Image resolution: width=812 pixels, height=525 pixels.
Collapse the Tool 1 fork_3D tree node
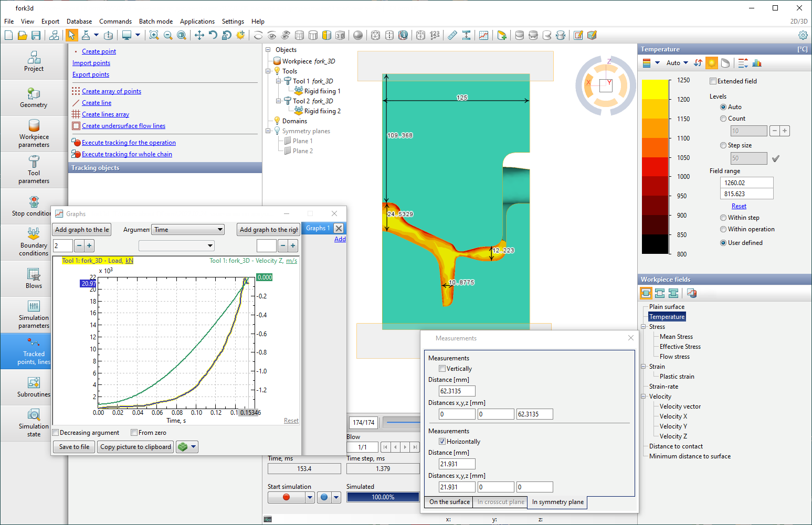(x=279, y=81)
